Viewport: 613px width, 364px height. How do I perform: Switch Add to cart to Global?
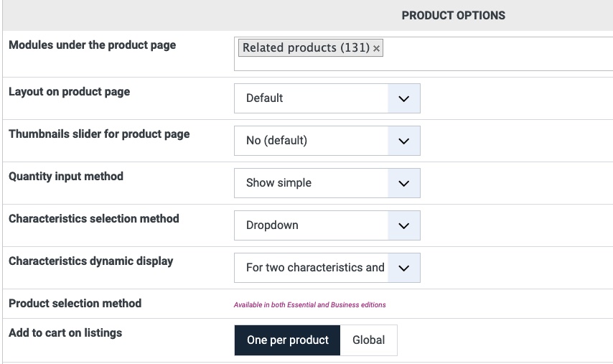pos(368,340)
